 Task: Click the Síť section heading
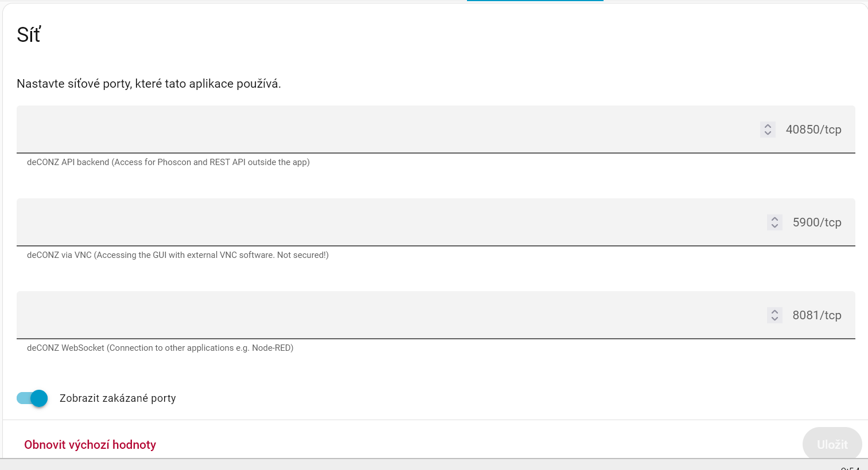29,35
